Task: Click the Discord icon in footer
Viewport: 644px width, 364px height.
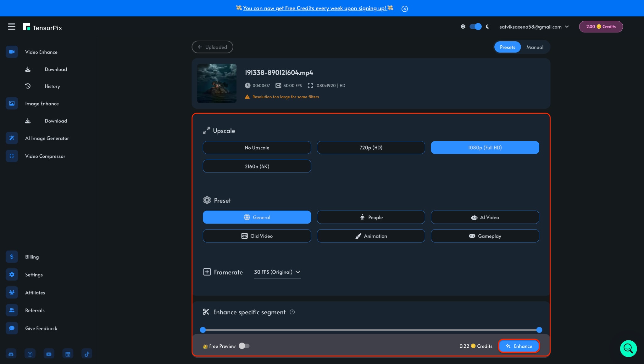Action: pos(11,354)
